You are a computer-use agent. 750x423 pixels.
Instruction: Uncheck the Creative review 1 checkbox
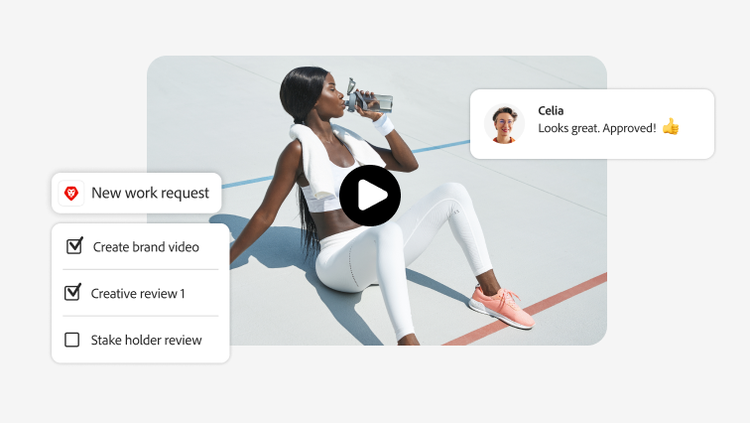coord(72,293)
